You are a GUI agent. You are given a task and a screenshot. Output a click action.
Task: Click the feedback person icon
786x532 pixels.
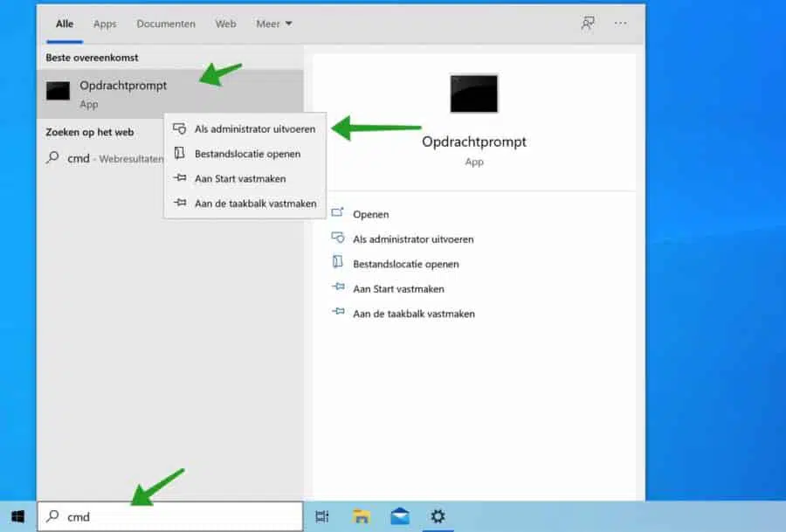[x=588, y=23]
